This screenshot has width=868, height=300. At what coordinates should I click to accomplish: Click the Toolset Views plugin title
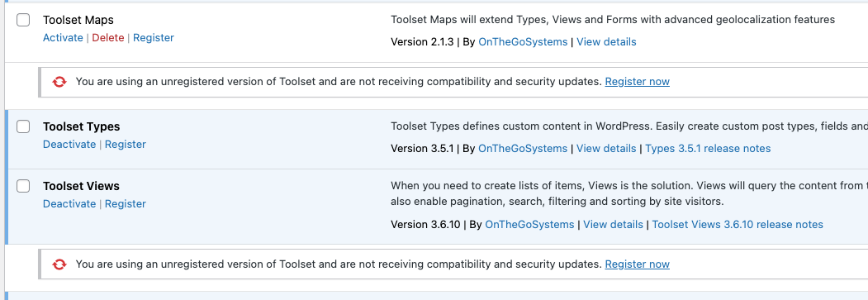click(82, 186)
